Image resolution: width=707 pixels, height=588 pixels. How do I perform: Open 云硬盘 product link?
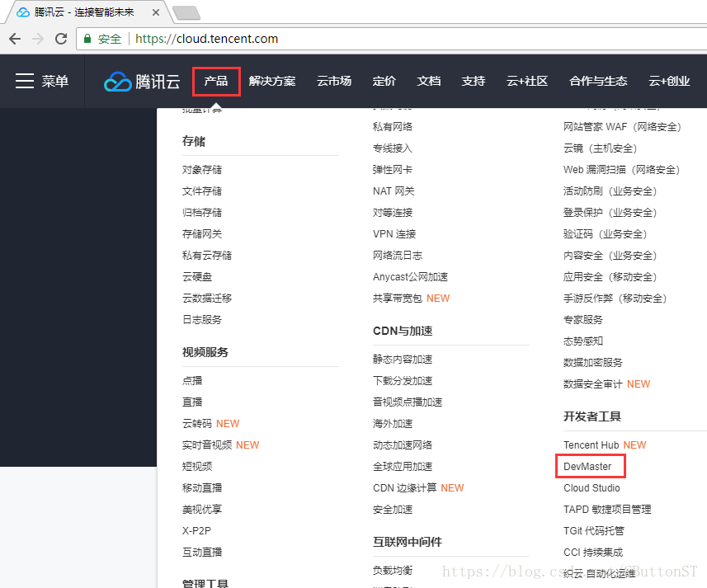197,276
